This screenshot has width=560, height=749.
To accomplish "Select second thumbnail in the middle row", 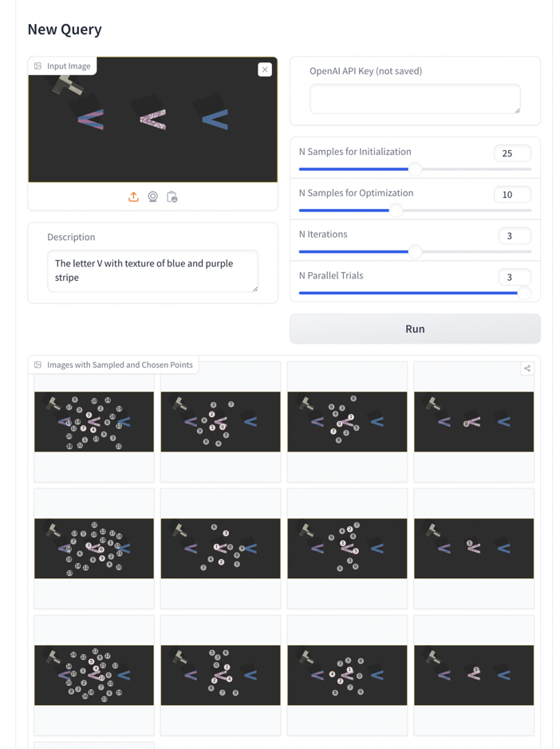I will (221, 549).
